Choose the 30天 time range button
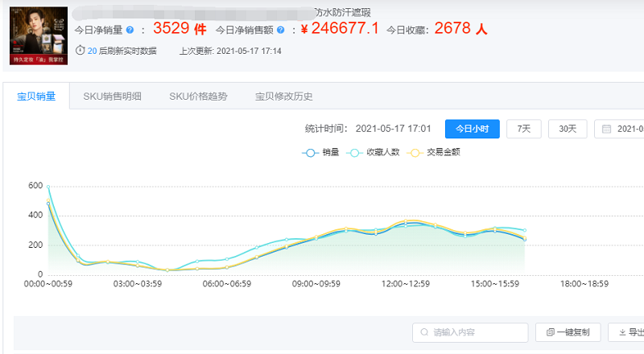Viewport: 644px width, 354px height. [x=568, y=129]
